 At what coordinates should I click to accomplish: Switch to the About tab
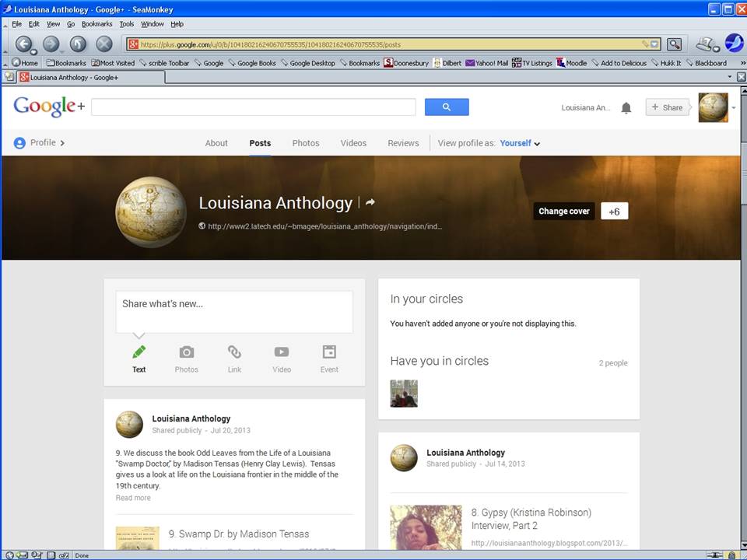pos(216,143)
